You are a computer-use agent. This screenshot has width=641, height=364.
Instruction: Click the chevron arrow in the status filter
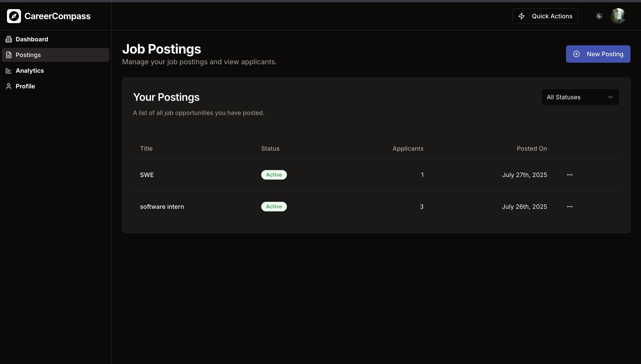click(610, 97)
